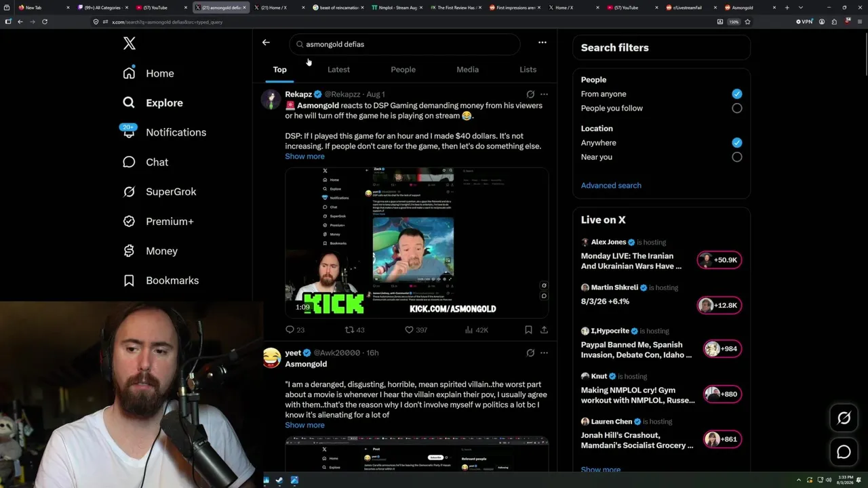Image resolution: width=868 pixels, height=488 pixels.
Task: Open SuperGrok from the sidebar
Action: (x=159, y=192)
